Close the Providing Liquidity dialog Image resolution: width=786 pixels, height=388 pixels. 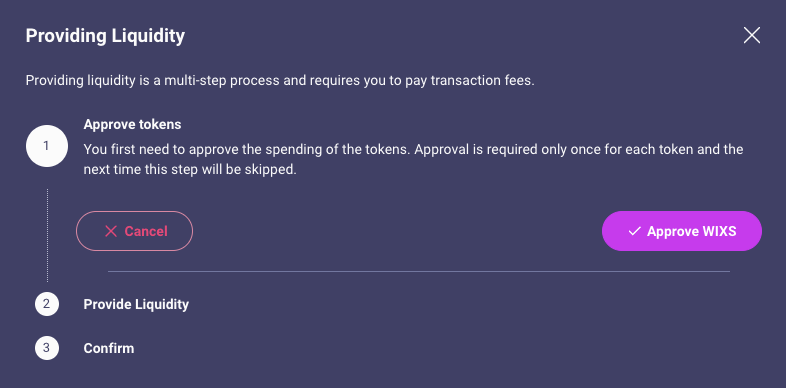pos(751,36)
